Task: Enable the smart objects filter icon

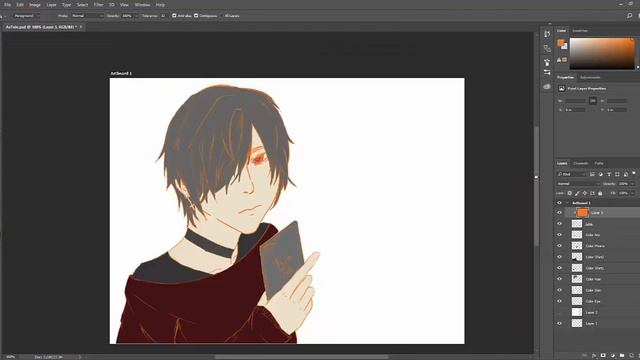Action: click(x=626, y=174)
